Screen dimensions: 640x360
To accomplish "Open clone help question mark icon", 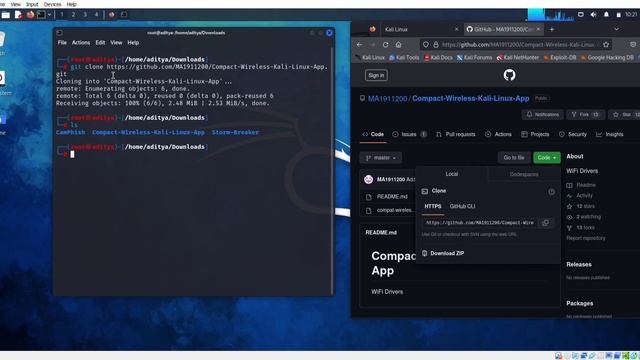I will click(551, 192).
